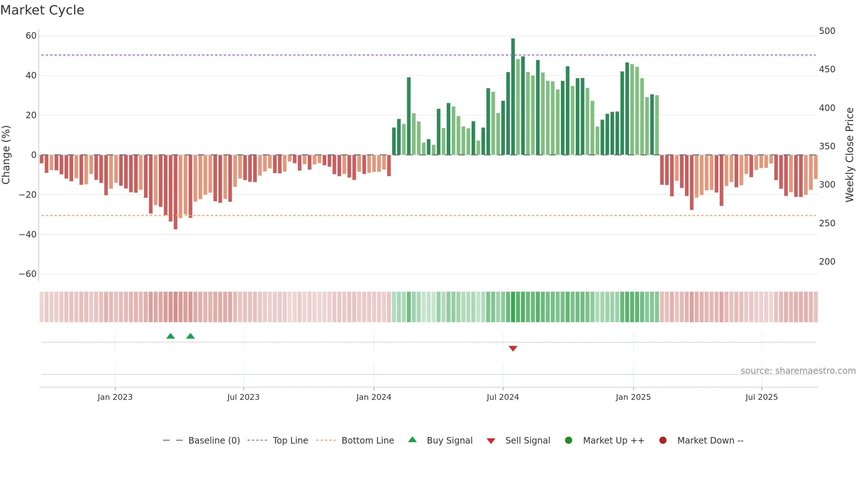The width and height of the screenshot is (868, 488).
Task: Click the Jul 2024 axis label
Action: pyautogui.click(x=503, y=397)
